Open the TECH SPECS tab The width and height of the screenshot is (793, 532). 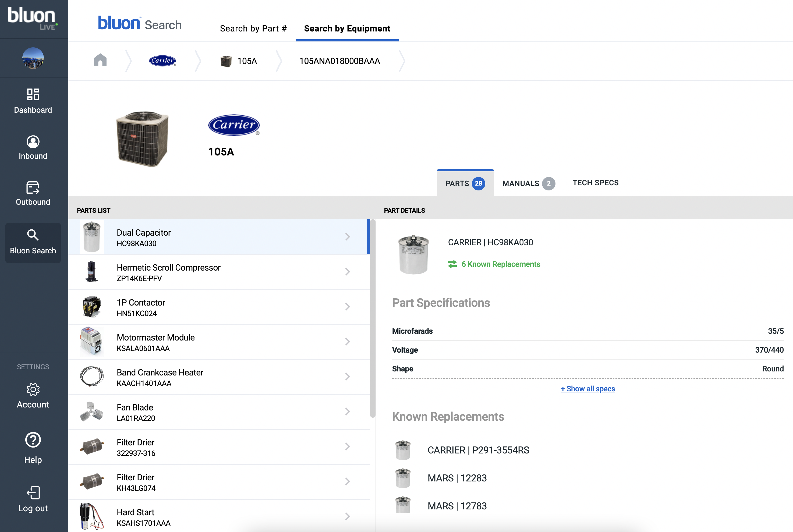pyautogui.click(x=596, y=183)
